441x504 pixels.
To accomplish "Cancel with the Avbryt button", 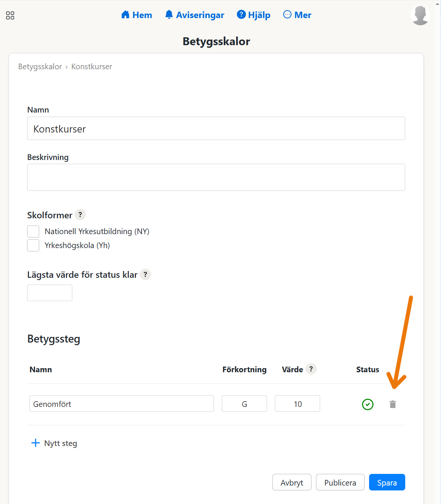I will point(291,482).
